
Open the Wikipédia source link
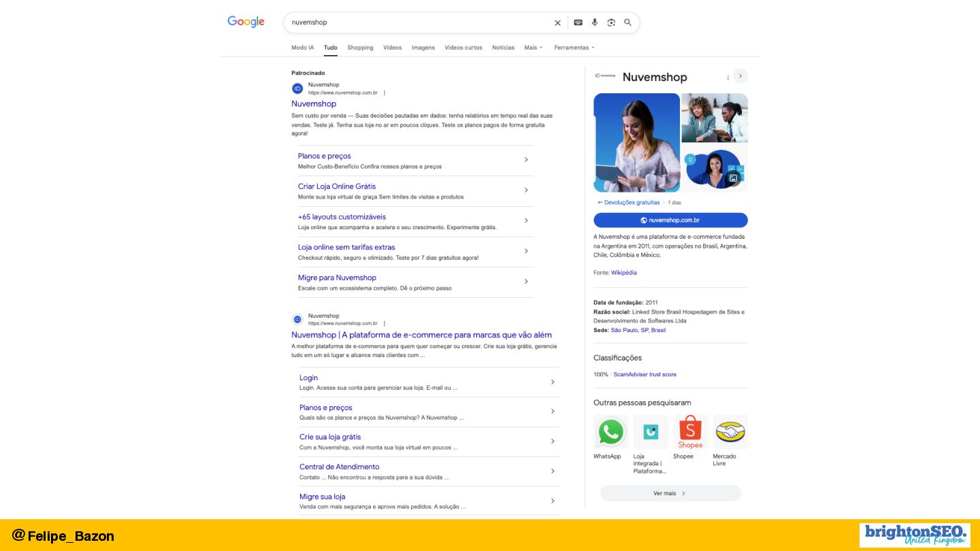click(x=624, y=273)
